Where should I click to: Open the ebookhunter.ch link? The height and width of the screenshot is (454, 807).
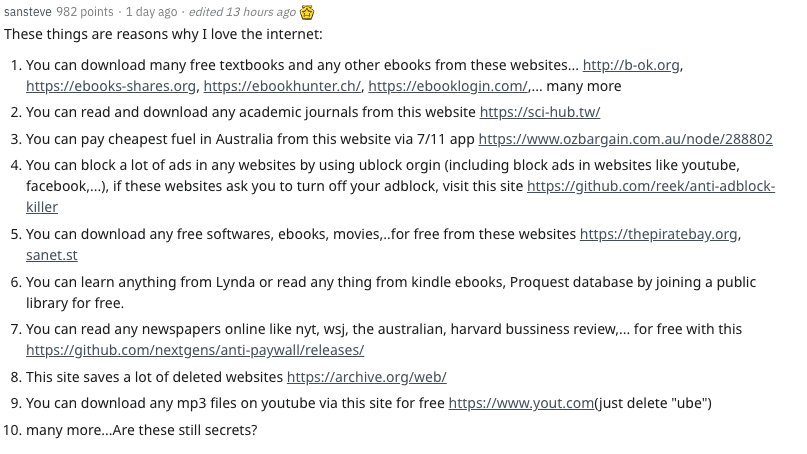pyautogui.click(x=282, y=86)
